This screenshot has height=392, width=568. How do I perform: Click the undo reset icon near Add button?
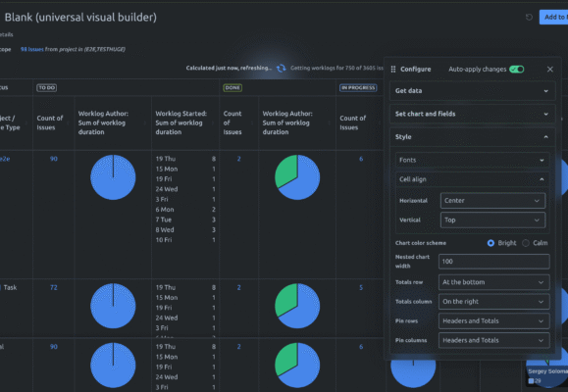(529, 17)
